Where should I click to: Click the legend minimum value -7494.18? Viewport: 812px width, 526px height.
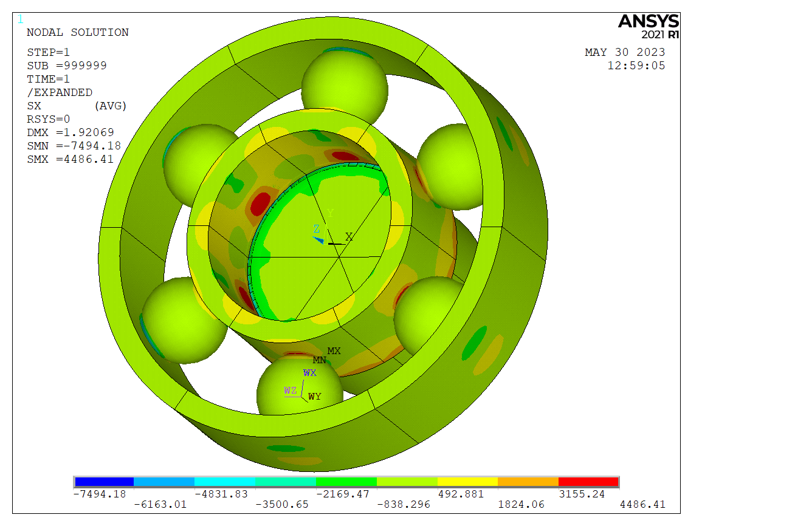[x=100, y=494]
